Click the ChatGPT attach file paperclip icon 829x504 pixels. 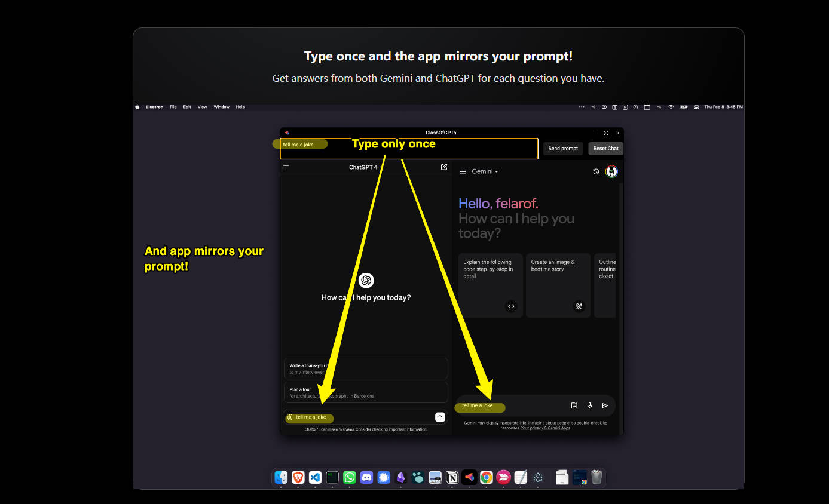click(x=290, y=417)
